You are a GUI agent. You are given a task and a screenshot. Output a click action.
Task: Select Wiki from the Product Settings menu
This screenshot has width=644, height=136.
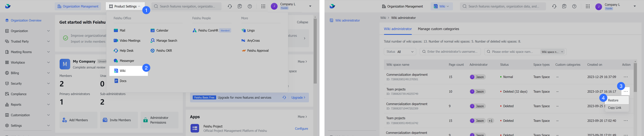click(x=123, y=71)
